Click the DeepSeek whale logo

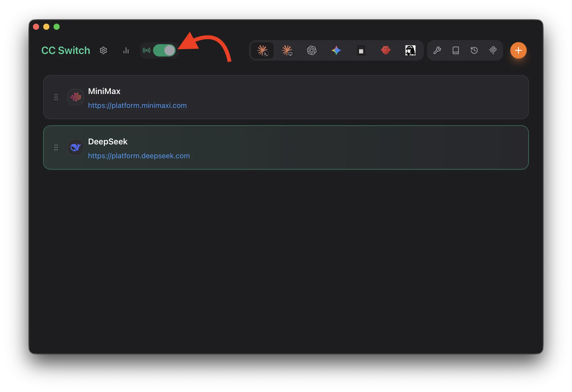76,147
